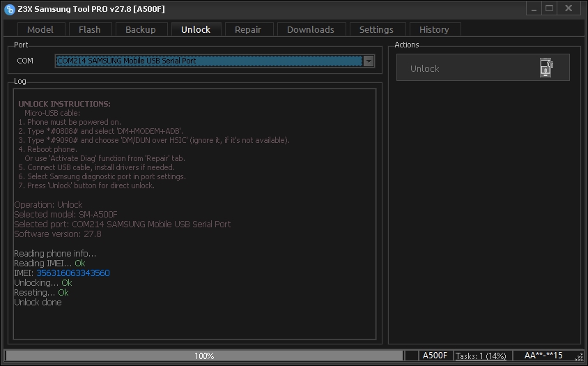Click the window resize grip in status bar
This screenshot has height=366, width=588.
(x=579, y=357)
